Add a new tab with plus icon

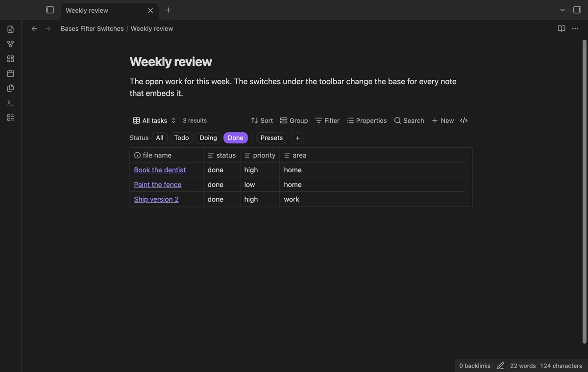[x=169, y=10]
